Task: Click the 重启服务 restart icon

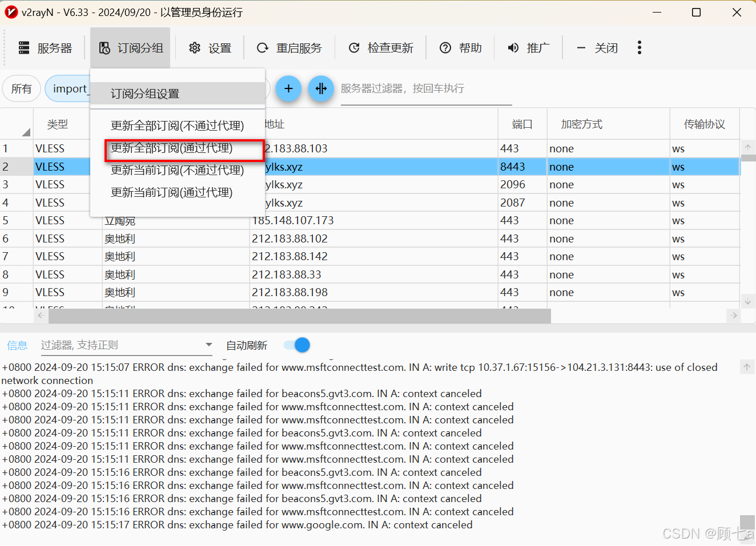Action: tap(263, 48)
